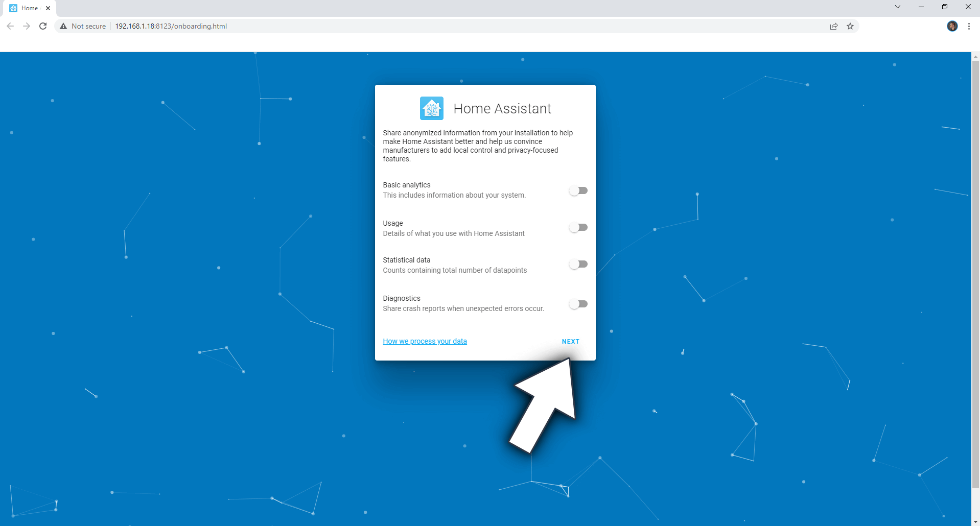
Task: Click the 'Home Assistant' heading
Action: point(502,108)
